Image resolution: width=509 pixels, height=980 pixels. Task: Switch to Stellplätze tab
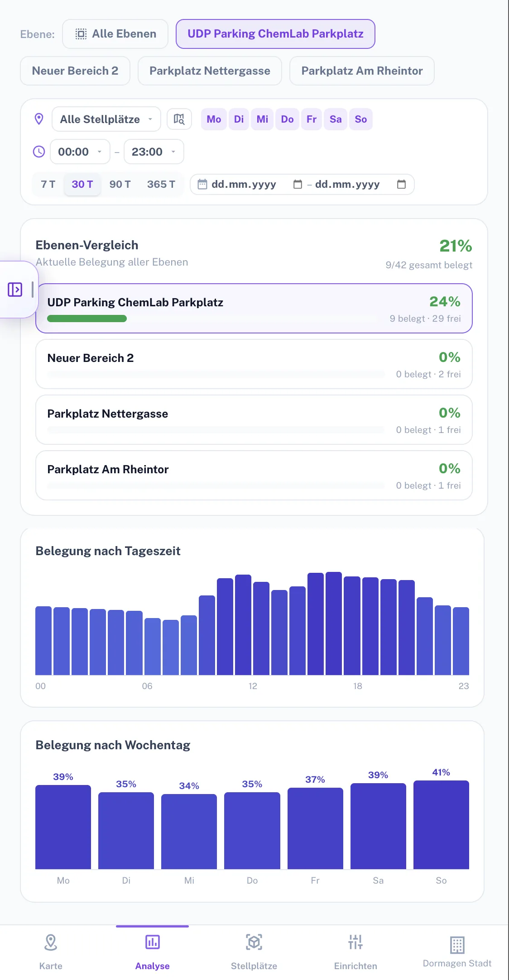pos(254,952)
